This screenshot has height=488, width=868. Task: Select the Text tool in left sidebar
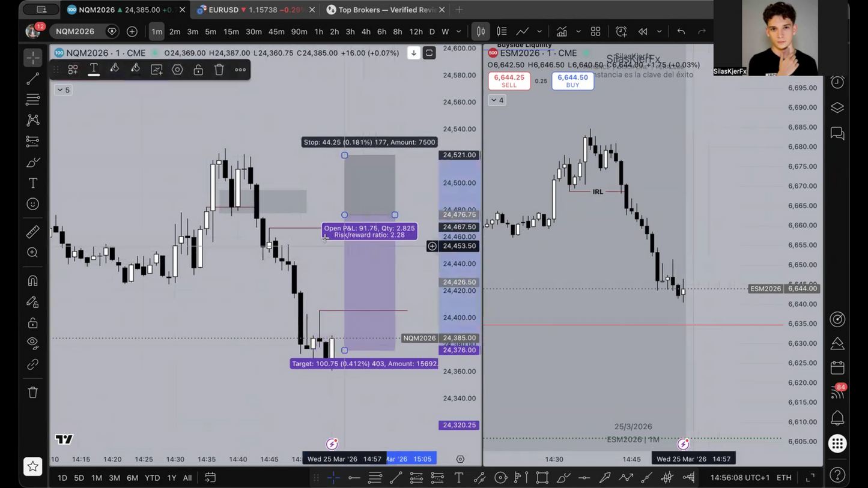(x=33, y=183)
